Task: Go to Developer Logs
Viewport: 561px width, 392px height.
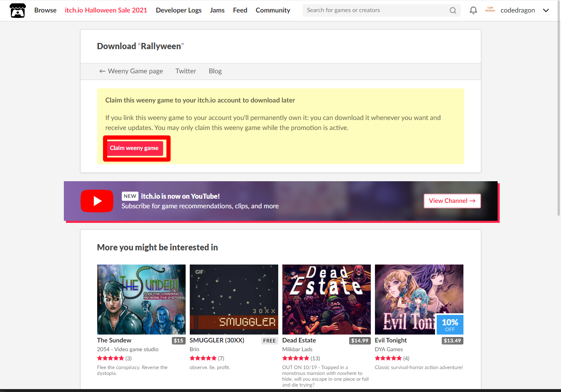Action: tap(179, 10)
